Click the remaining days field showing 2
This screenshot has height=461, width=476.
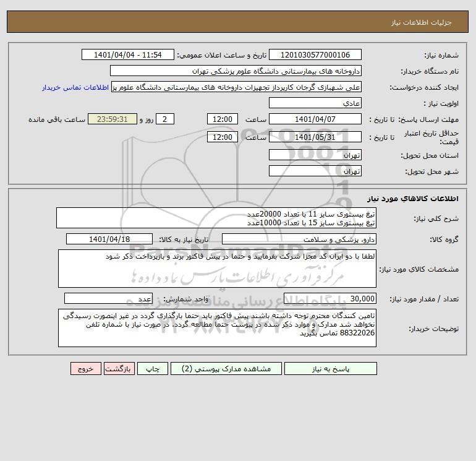[x=165, y=119]
